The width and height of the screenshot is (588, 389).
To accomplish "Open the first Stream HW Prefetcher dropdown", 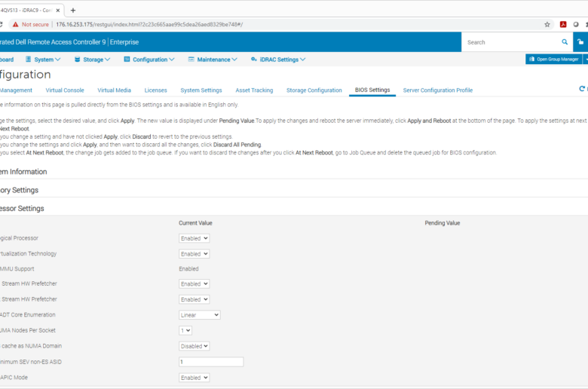I will 194,284.
